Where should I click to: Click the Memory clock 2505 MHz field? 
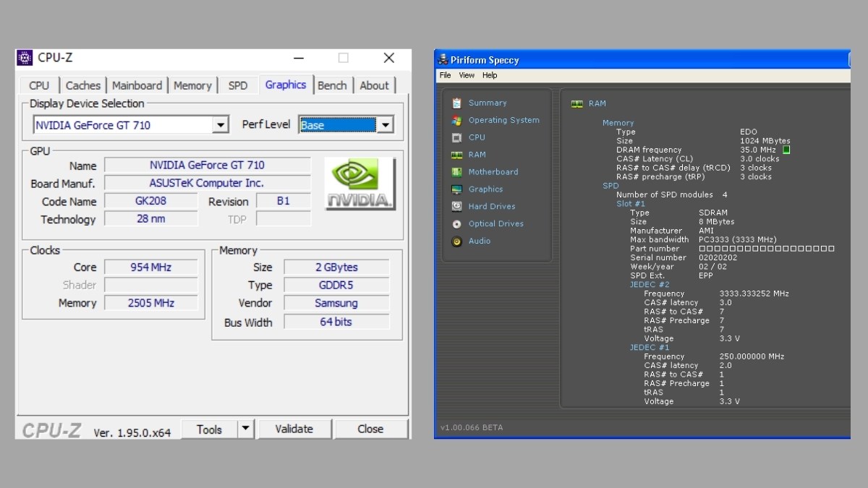(151, 303)
